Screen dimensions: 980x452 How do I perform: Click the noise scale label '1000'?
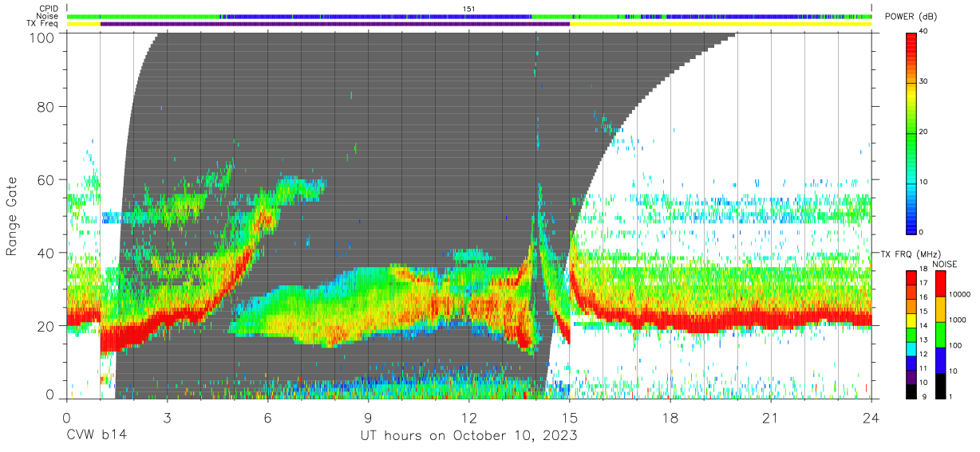click(x=958, y=320)
